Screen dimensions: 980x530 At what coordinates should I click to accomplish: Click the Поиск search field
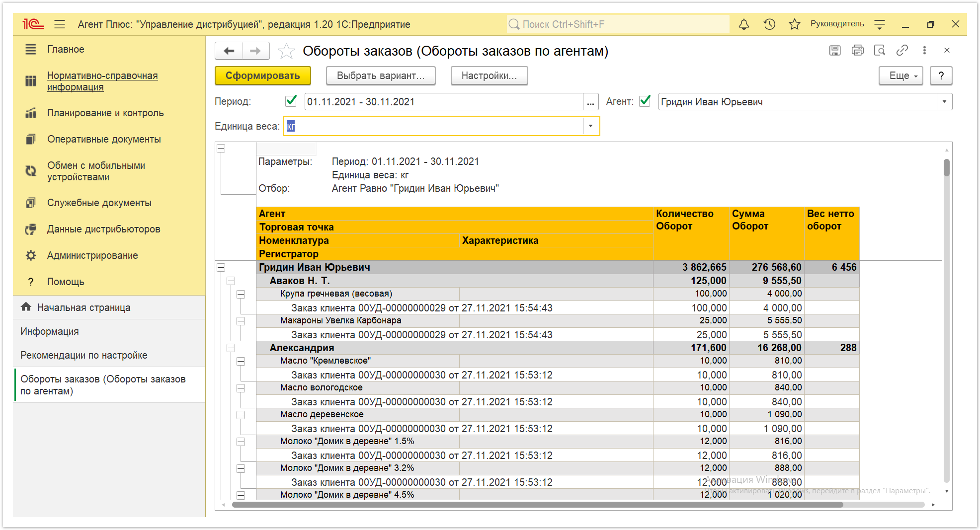click(x=618, y=24)
